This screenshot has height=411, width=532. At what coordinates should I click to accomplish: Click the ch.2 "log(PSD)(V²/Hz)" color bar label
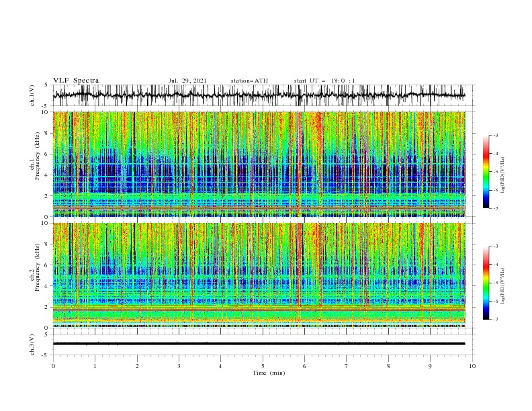pos(503,285)
